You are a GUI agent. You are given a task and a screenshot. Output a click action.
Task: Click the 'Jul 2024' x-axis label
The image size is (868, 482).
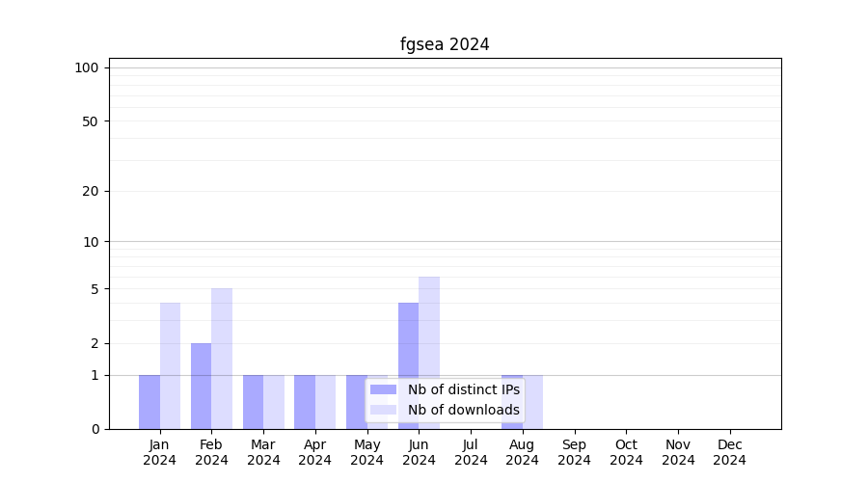coord(471,452)
